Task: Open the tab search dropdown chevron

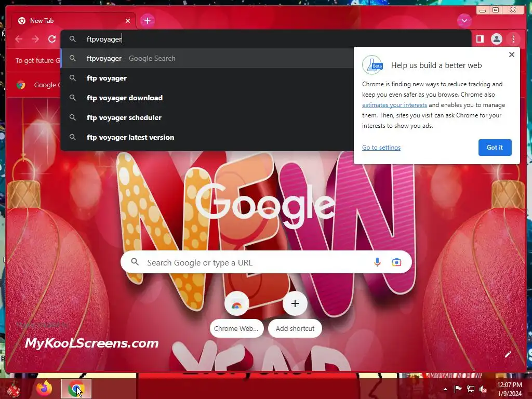Action: point(464,21)
